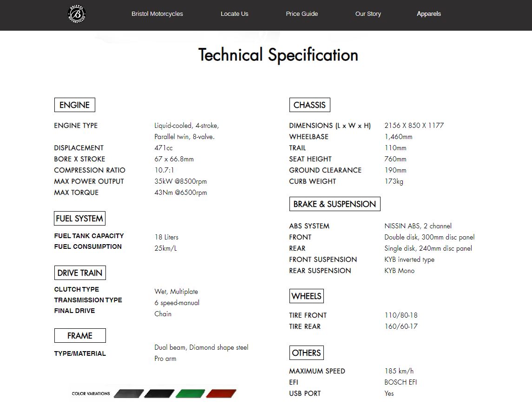Click the Dual beam, Diamond shape steel text

tap(202, 347)
